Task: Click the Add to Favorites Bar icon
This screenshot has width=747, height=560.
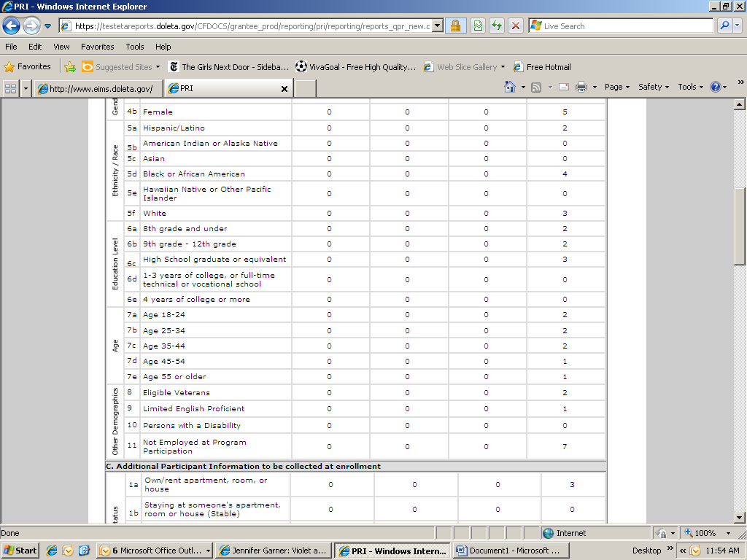Action: (70, 67)
